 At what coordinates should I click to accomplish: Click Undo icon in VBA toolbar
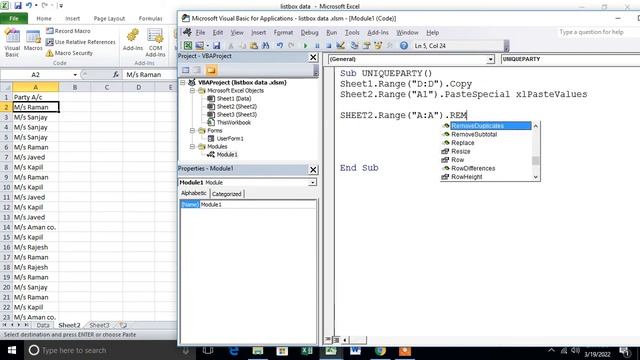click(280, 46)
